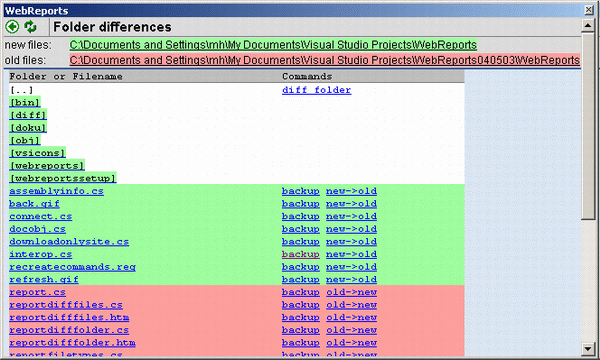Click new->old for refresh.gif
600x360 pixels.
(x=351, y=279)
